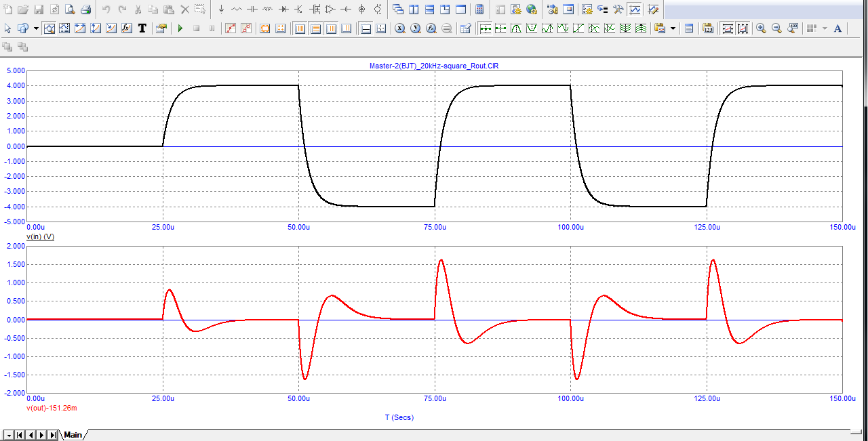Select the Capacitor component icon

(252, 9)
